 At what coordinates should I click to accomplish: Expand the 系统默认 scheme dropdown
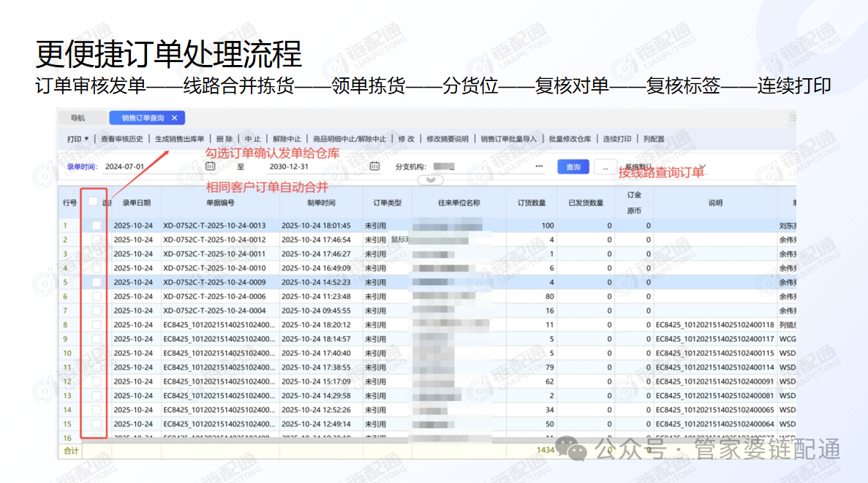703,167
